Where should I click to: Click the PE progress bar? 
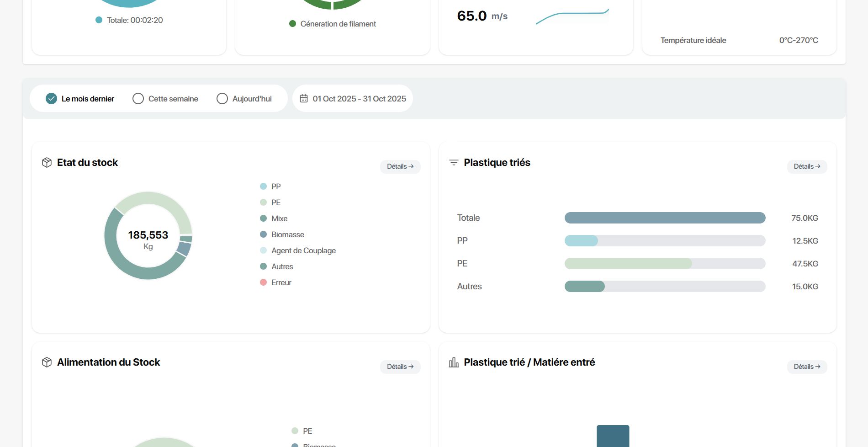pos(665,264)
